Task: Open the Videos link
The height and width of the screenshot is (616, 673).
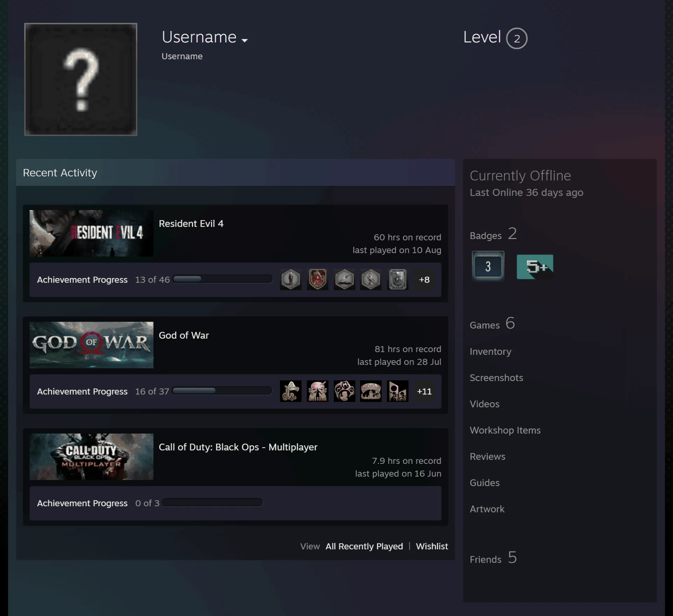Action: [x=484, y=404]
